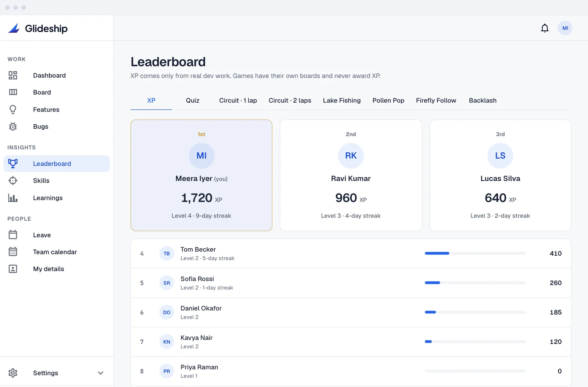
Task: Click Priya Raman's PR avatar
Action: tap(166, 371)
